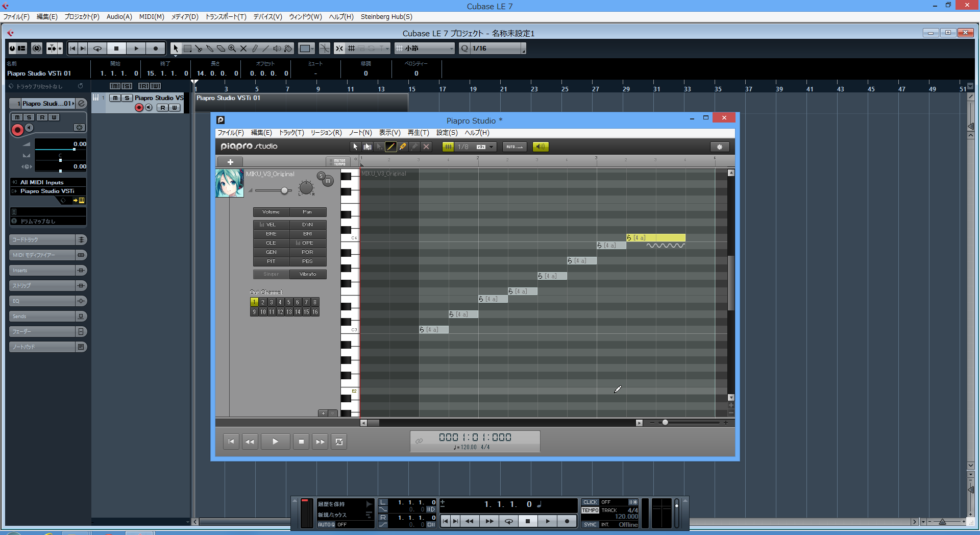Select the Cubase erase tool
Image resolution: width=980 pixels, height=535 pixels.
[x=221, y=48]
